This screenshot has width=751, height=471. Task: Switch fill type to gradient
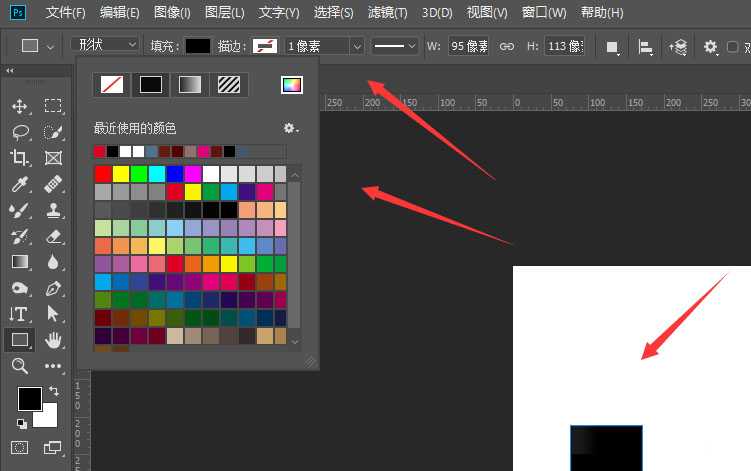click(189, 85)
